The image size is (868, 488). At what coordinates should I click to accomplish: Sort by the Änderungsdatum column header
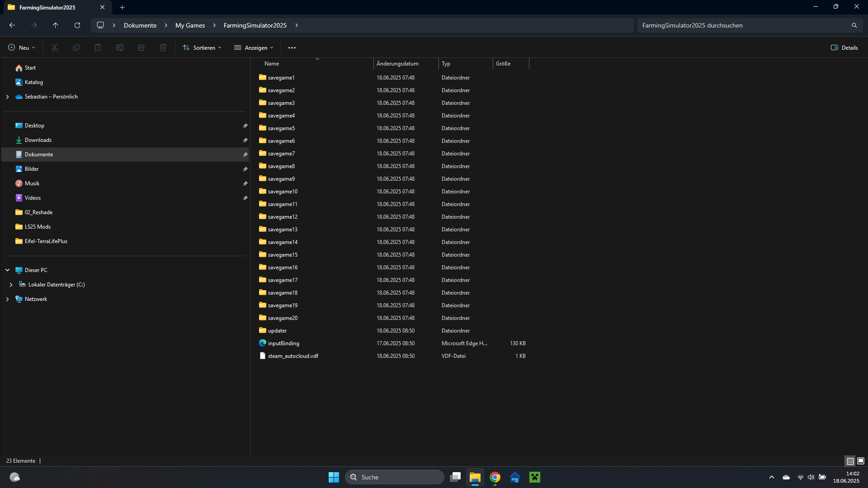click(x=398, y=64)
